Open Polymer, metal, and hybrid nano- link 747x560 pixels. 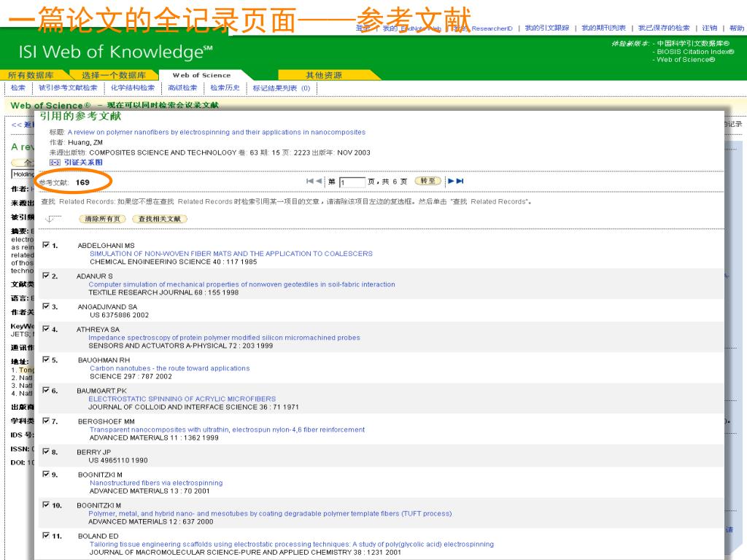pyautogui.click(x=270, y=513)
